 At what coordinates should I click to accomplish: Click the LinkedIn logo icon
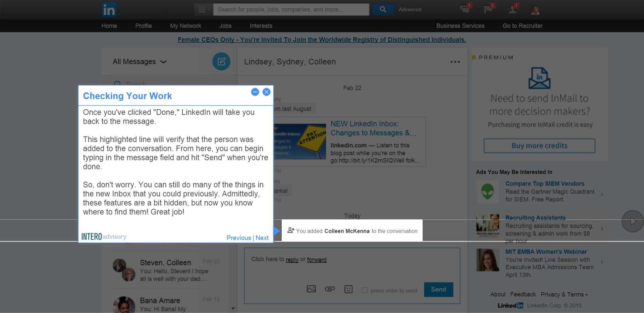(x=109, y=9)
